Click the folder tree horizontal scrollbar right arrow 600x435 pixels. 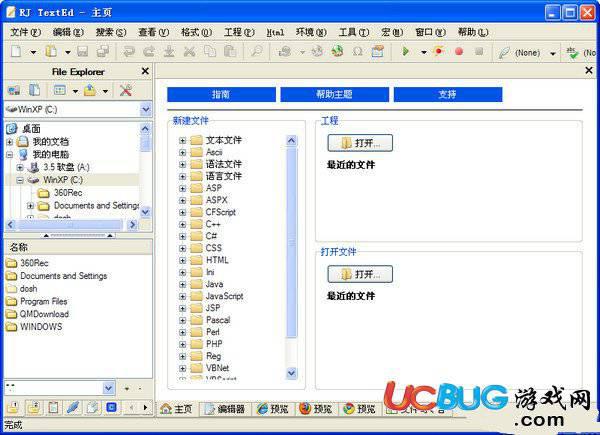(x=132, y=225)
